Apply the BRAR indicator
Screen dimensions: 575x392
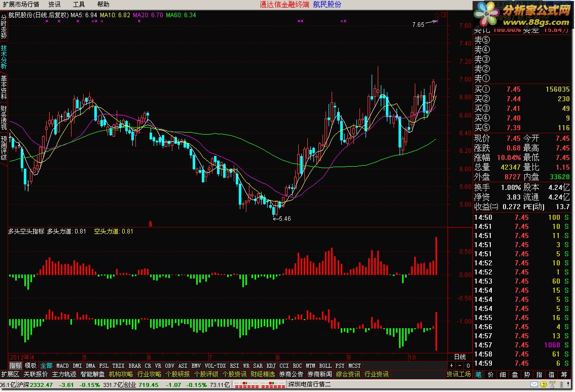(x=134, y=366)
